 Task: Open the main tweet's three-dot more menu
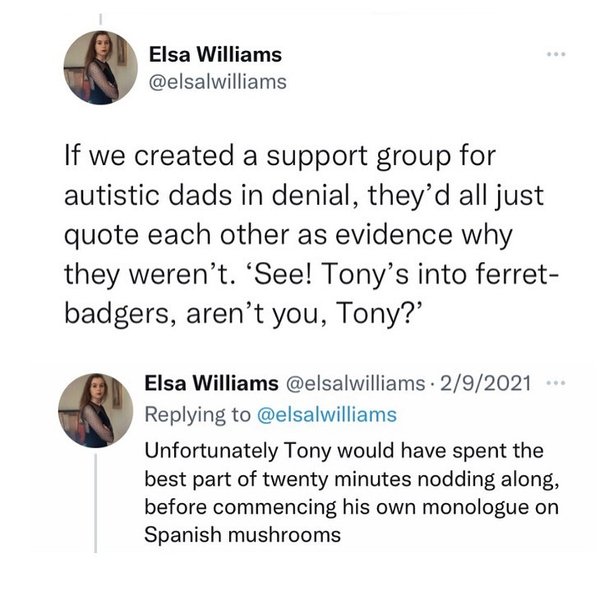coord(557,55)
